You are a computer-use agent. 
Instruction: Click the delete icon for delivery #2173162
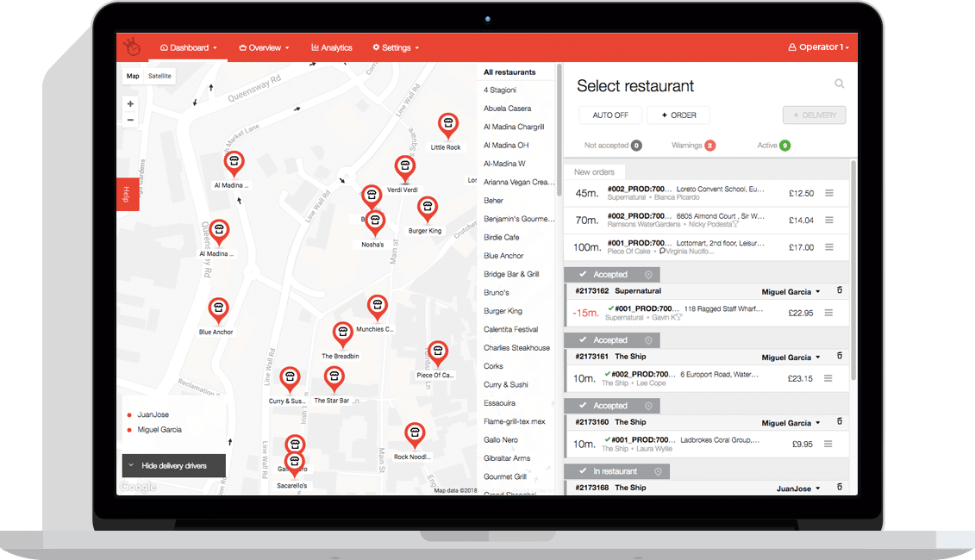tap(840, 290)
